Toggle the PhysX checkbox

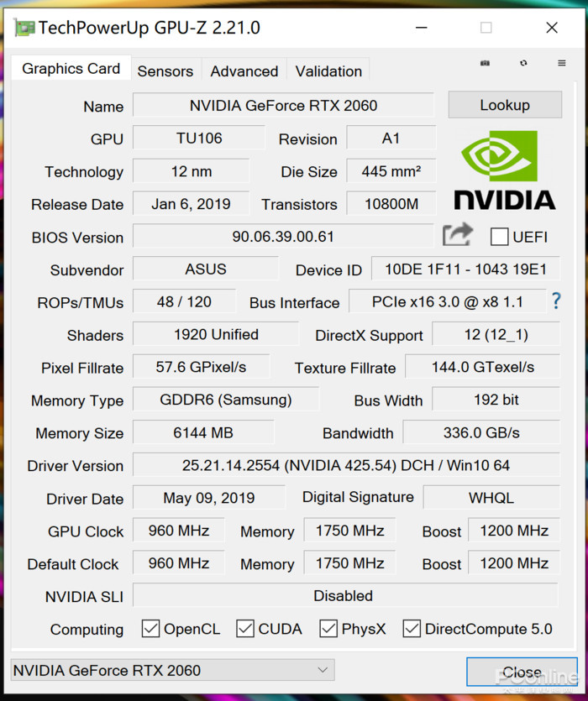[328, 628]
